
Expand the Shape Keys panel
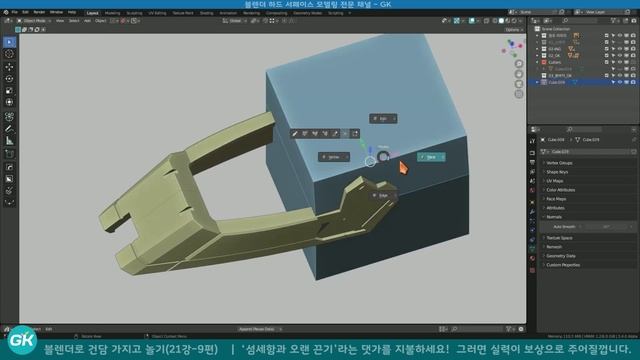pyautogui.click(x=557, y=172)
